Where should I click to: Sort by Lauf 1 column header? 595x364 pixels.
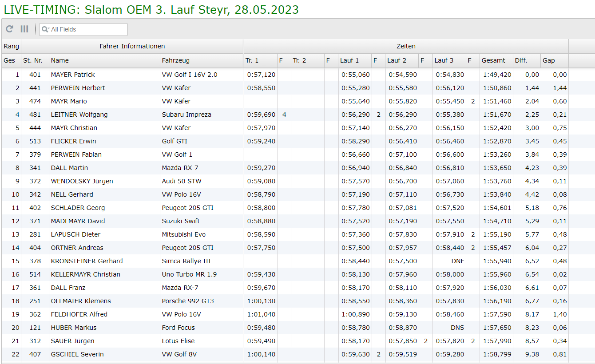(x=349, y=60)
